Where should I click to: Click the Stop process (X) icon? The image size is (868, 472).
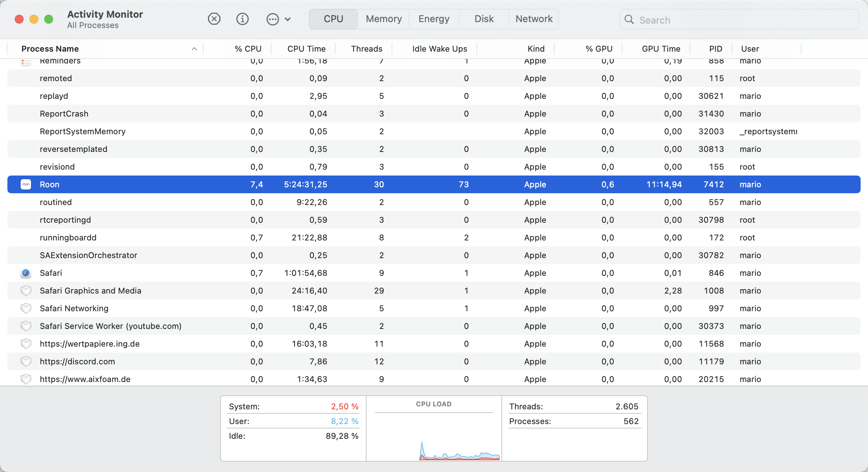pos(214,19)
